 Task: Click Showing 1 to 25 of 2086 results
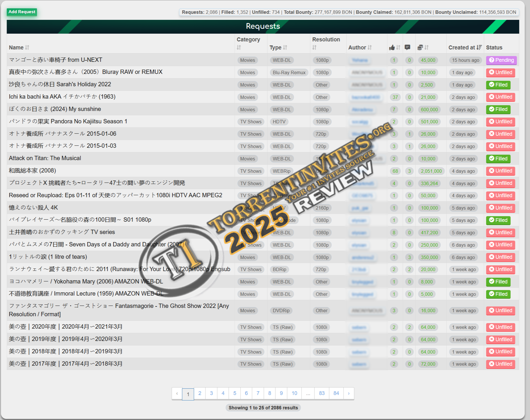click(263, 408)
